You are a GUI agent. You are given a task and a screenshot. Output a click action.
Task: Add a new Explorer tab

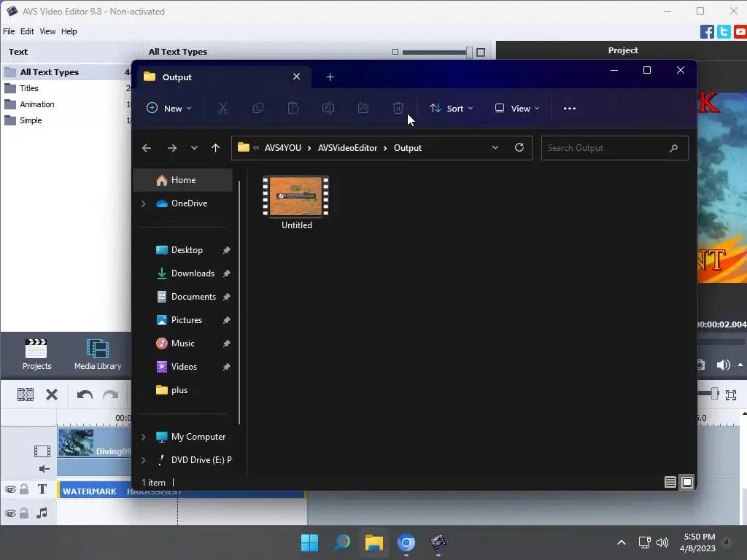tap(330, 77)
